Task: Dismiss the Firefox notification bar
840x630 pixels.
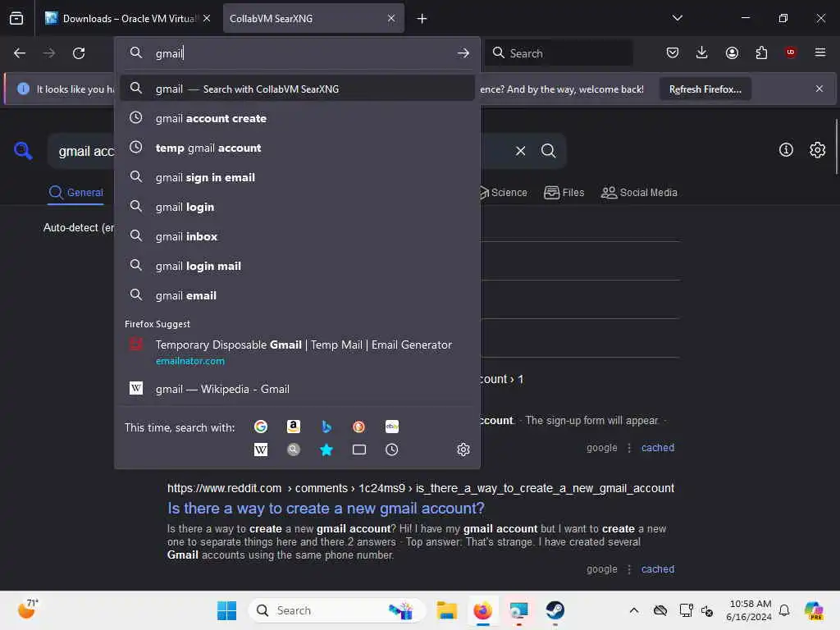Action: pos(819,89)
